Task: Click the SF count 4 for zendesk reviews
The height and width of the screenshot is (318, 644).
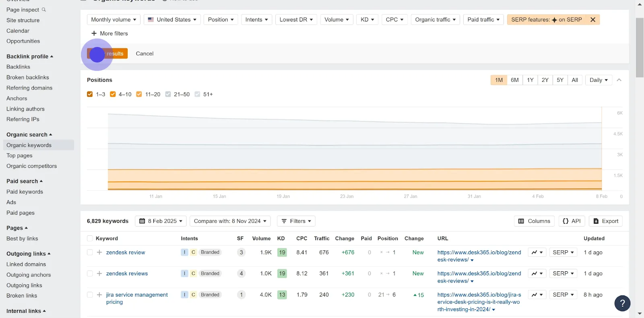Action: (242, 273)
